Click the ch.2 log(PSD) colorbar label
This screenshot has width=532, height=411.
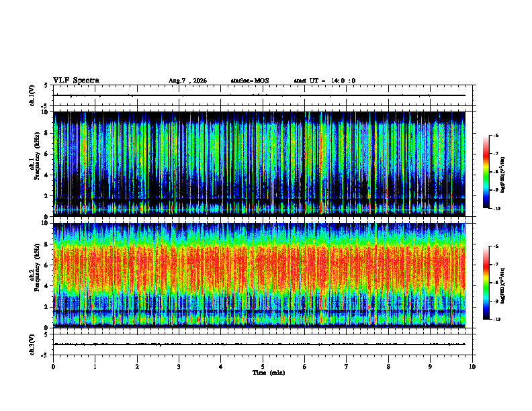click(503, 285)
